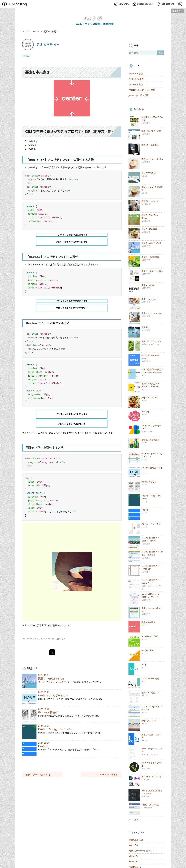
Task: Open the 課題 8 - 宅配料理 thumbnail
Action: tap(134, 233)
